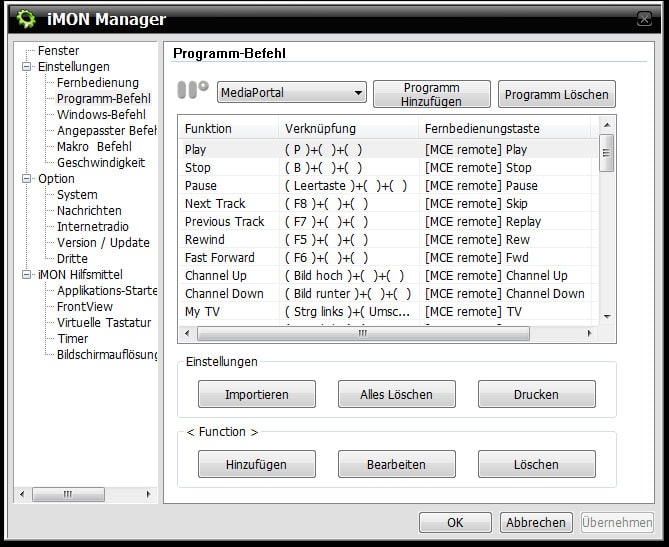Click the remote icon beside MediaPortal dropdown
The width and height of the screenshot is (669, 547).
tap(193, 91)
